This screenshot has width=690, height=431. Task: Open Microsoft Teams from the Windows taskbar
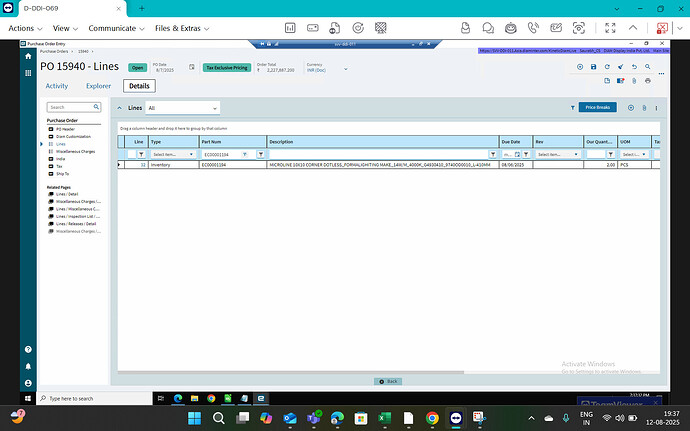click(x=314, y=418)
